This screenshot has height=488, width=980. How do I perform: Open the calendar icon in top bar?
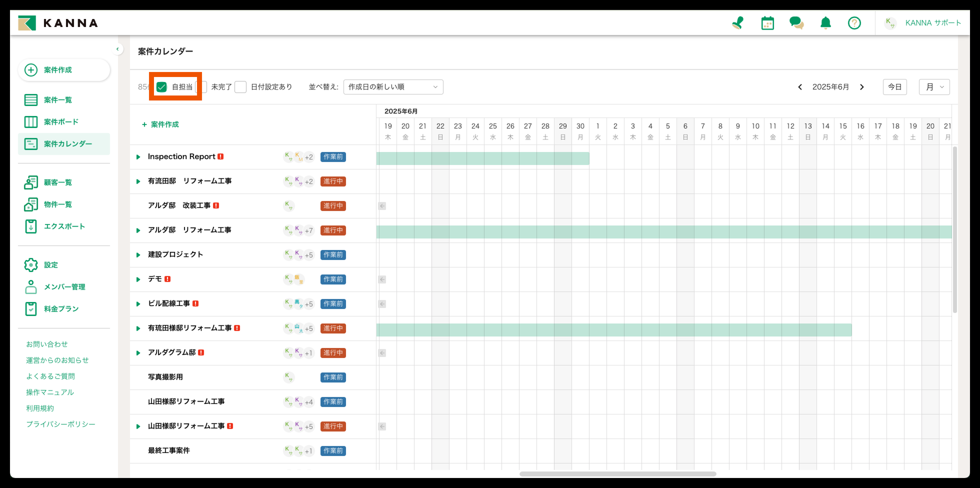pos(767,23)
